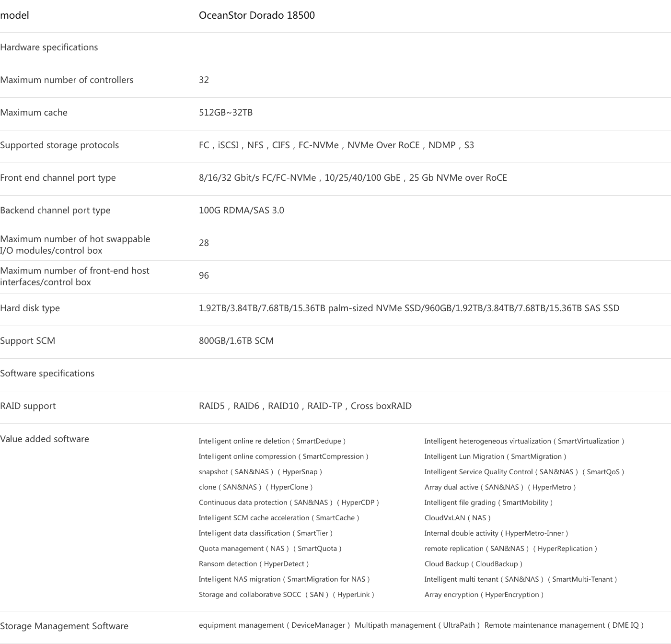Select the Software specifications heading
Image resolution: width=671 pixels, height=644 pixels.
[x=47, y=374]
